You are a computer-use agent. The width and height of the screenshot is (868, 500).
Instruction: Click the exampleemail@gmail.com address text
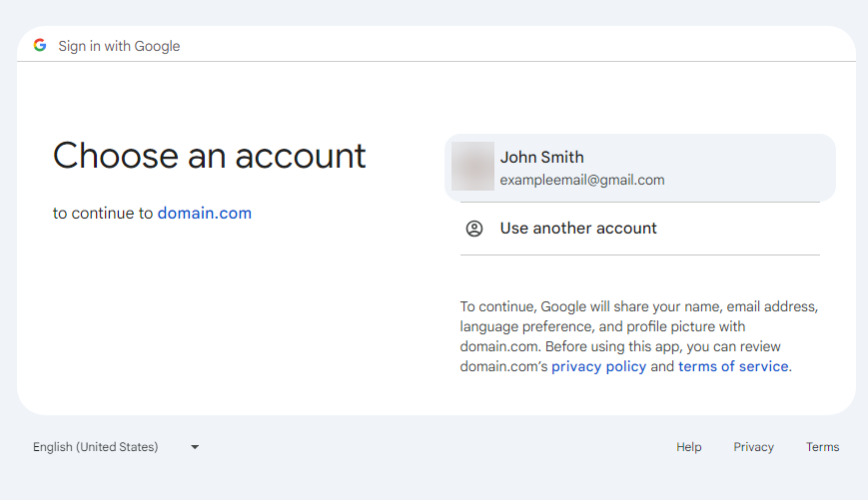(581, 181)
